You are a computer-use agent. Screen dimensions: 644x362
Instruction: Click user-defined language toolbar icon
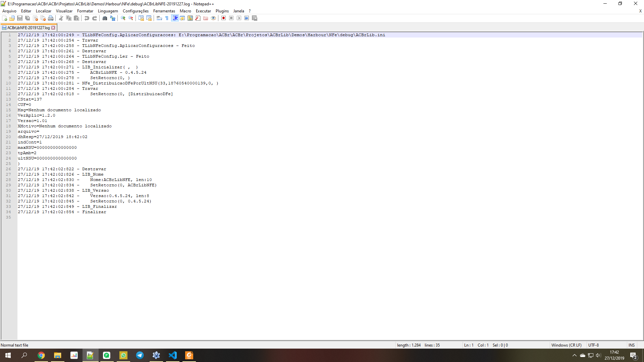[x=182, y=18]
